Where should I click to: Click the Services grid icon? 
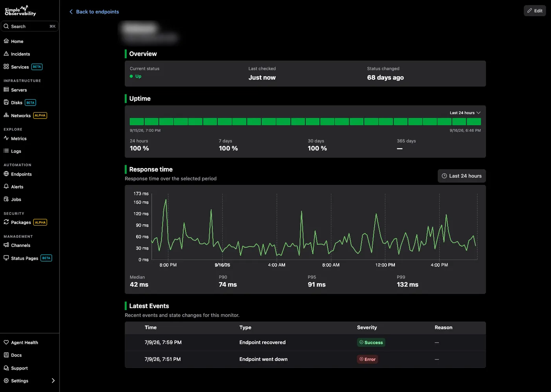coord(6,67)
